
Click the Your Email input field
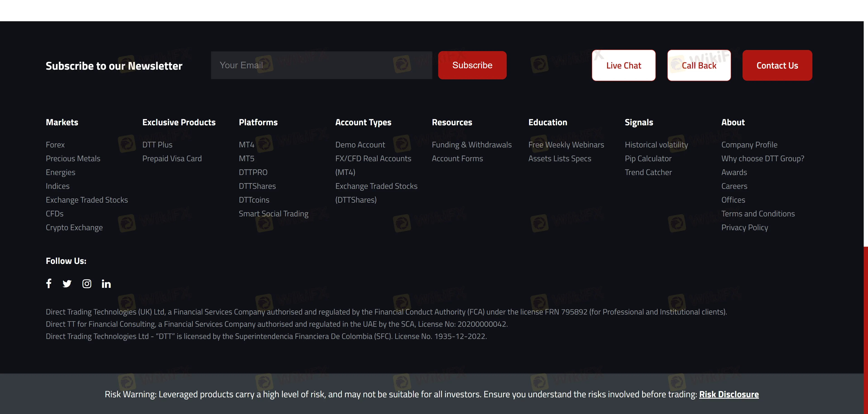321,65
